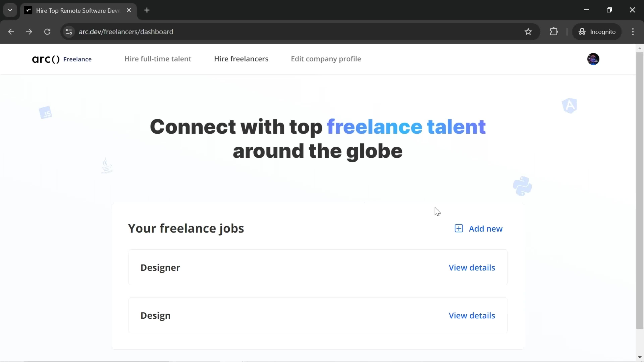Screen dimensions: 644x362
Task: Click the Add new job icon button
Action: (459, 229)
